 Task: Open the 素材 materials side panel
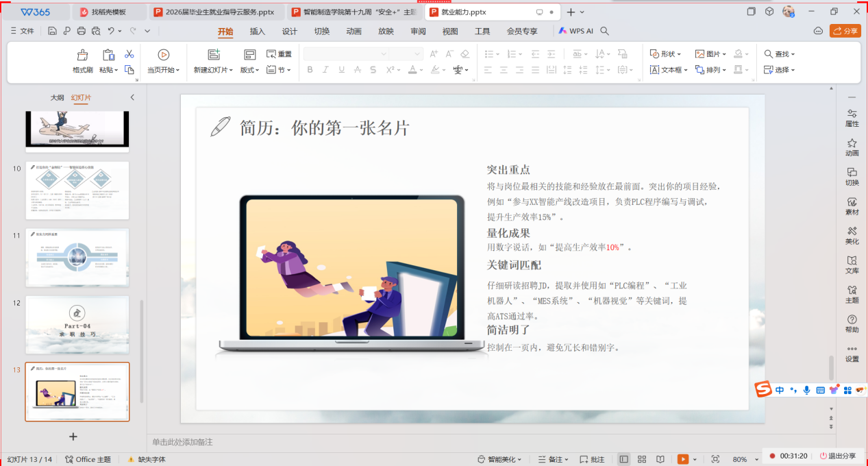(x=852, y=206)
